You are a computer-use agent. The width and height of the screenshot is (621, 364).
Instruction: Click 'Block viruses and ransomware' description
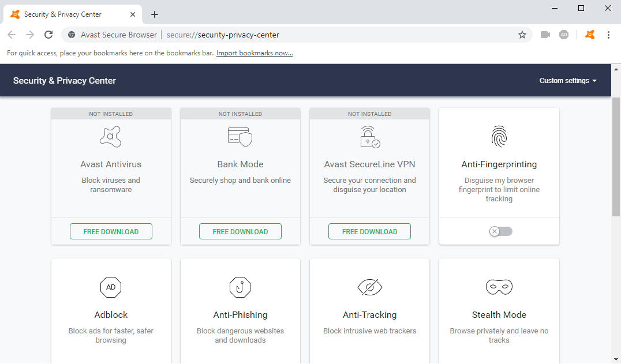point(111,185)
